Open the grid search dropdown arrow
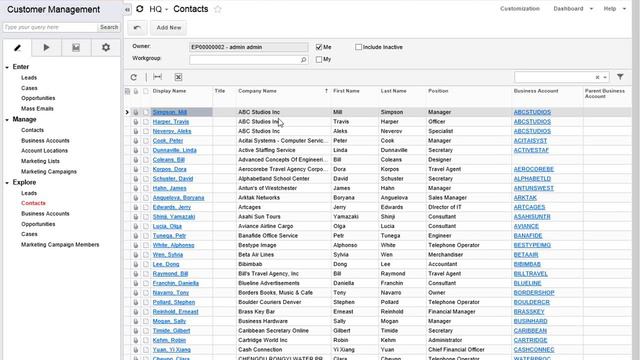Viewport: 640px width, 360px height. (605, 77)
